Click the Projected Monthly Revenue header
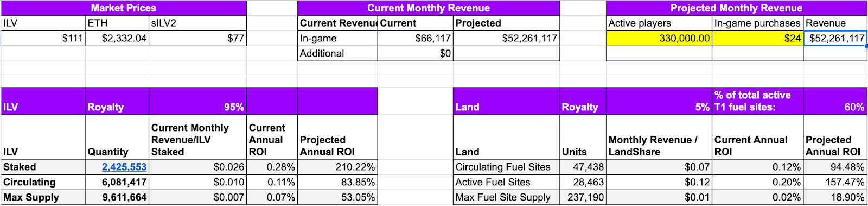Image resolution: width=868 pixels, height=206 pixels. pos(736,8)
